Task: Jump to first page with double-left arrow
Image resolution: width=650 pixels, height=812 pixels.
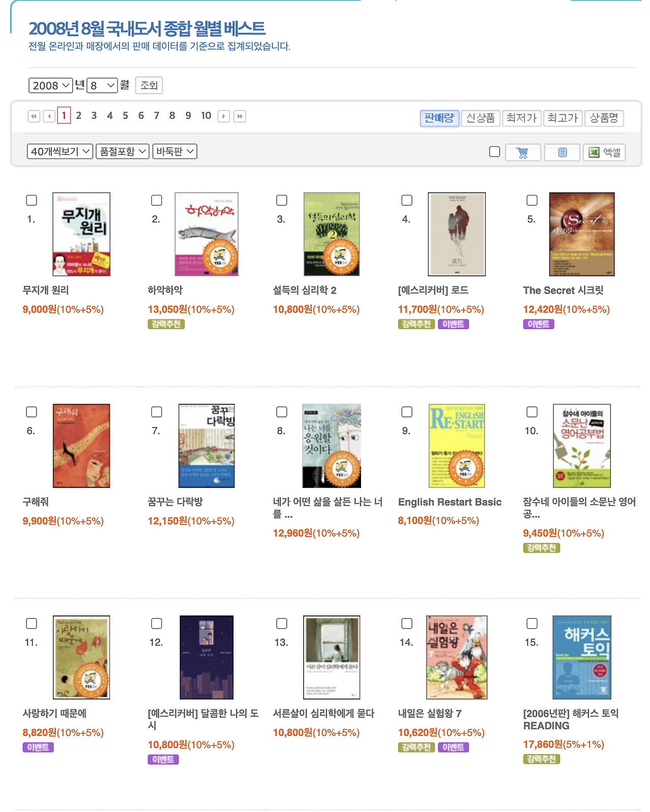Action: (34, 116)
